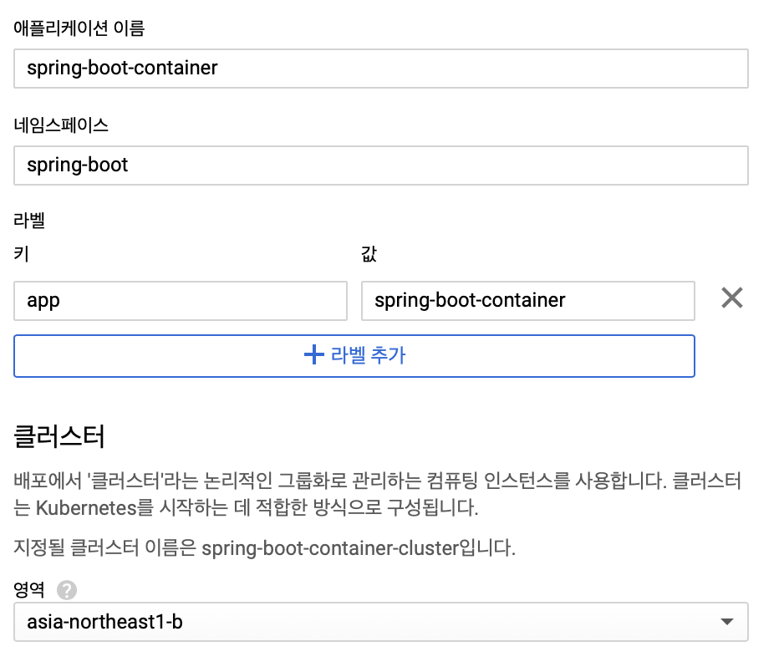Screen dimensions: 784x672
Task: Select the namespace field containing spring-boot
Action: click(380, 165)
